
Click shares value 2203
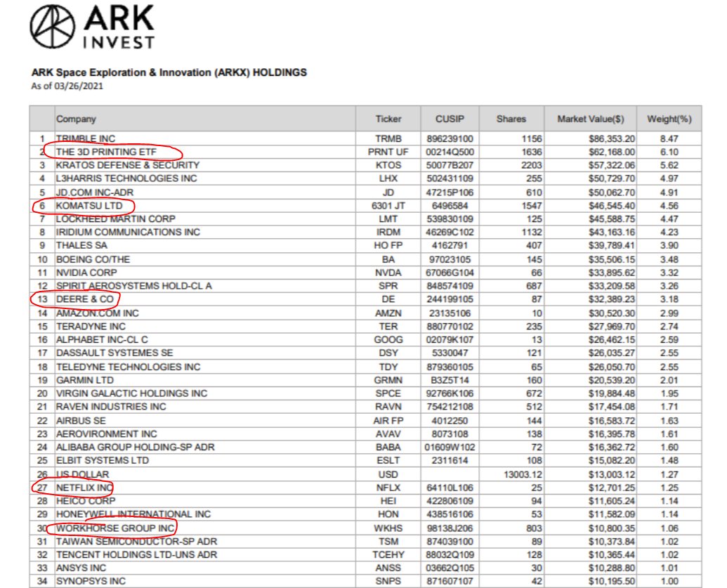click(x=531, y=165)
